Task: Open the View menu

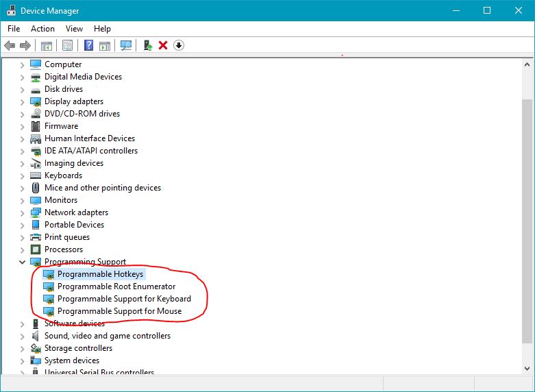Action: pyautogui.click(x=74, y=29)
